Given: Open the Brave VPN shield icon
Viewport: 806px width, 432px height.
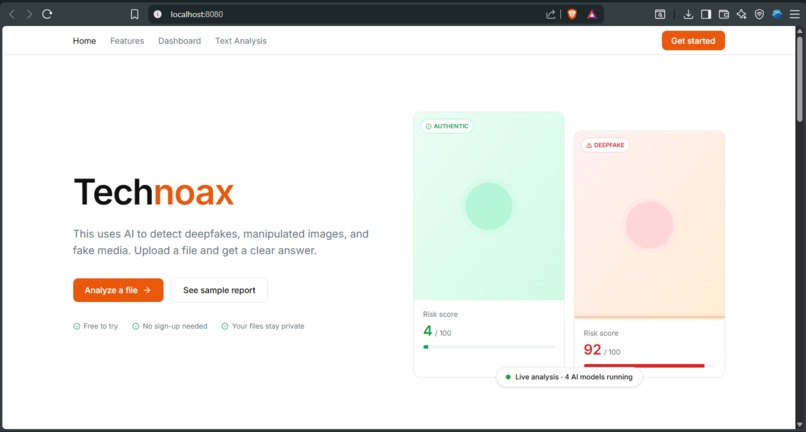Looking at the screenshot, I should [x=759, y=14].
